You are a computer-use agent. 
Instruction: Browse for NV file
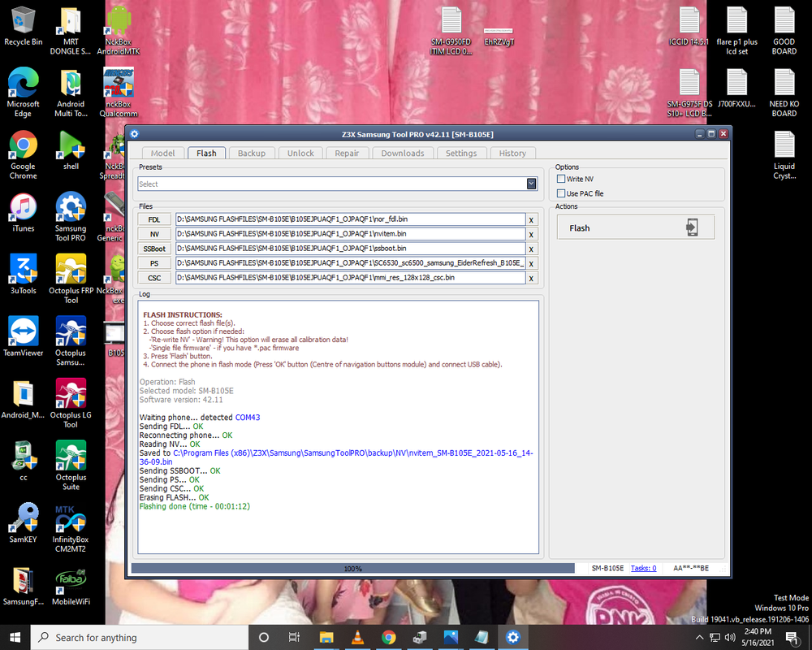154,234
